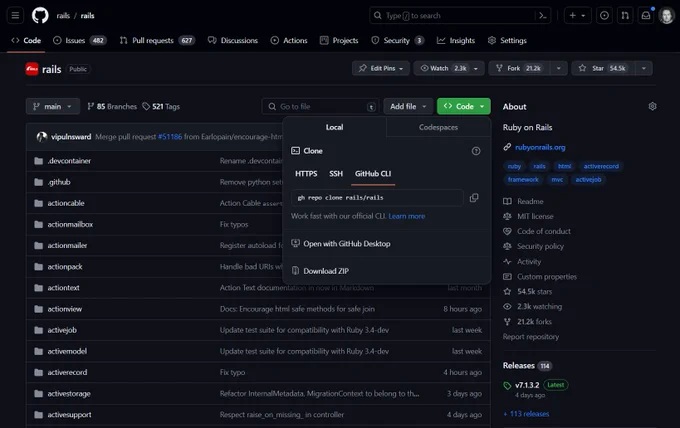Viewport: 680px width, 428px height.
Task: Click the Go to file search field
Action: (x=320, y=106)
